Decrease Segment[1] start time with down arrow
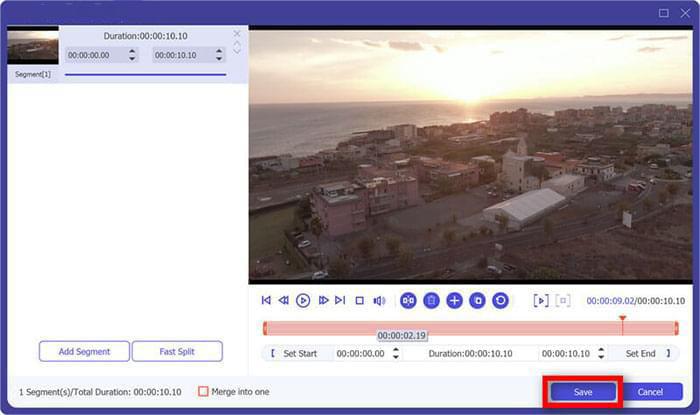This screenshot has height=415, width=700. pos(132,58)
